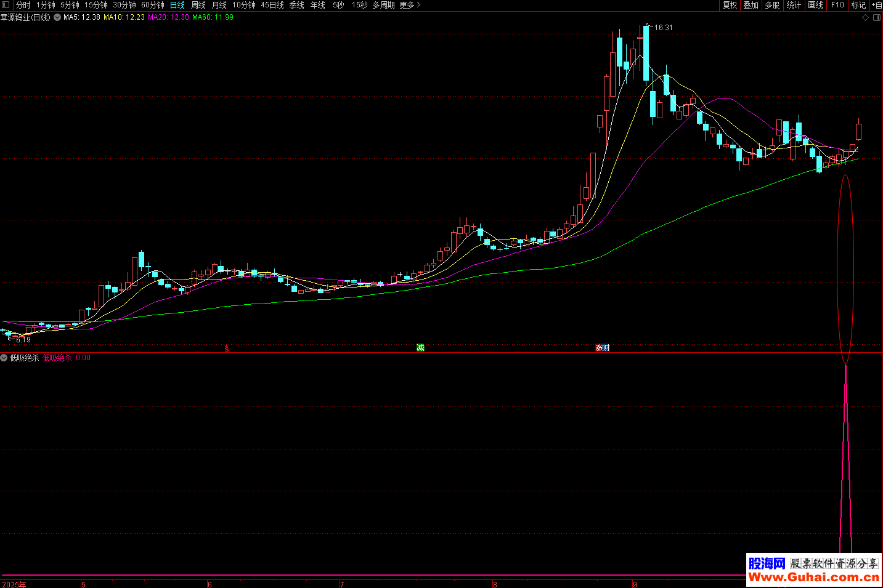Expand 更多 period options
The image size is (883, 588).
tap(410, 5)
